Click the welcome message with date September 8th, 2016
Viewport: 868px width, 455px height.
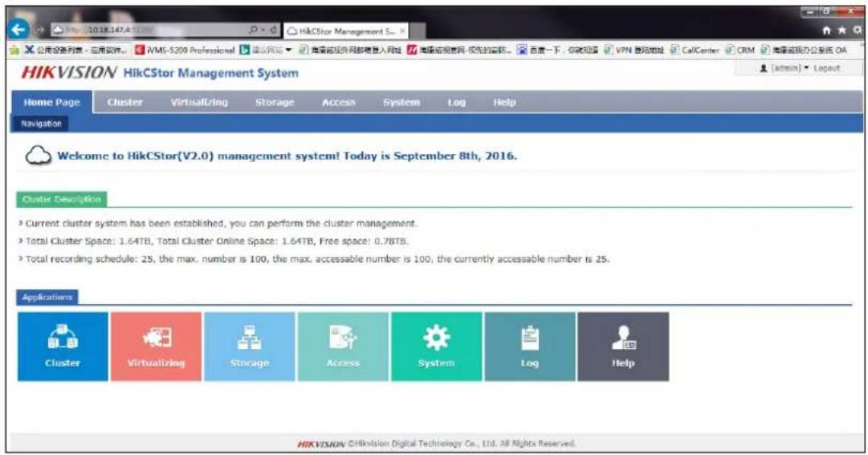tap(287, 156)
